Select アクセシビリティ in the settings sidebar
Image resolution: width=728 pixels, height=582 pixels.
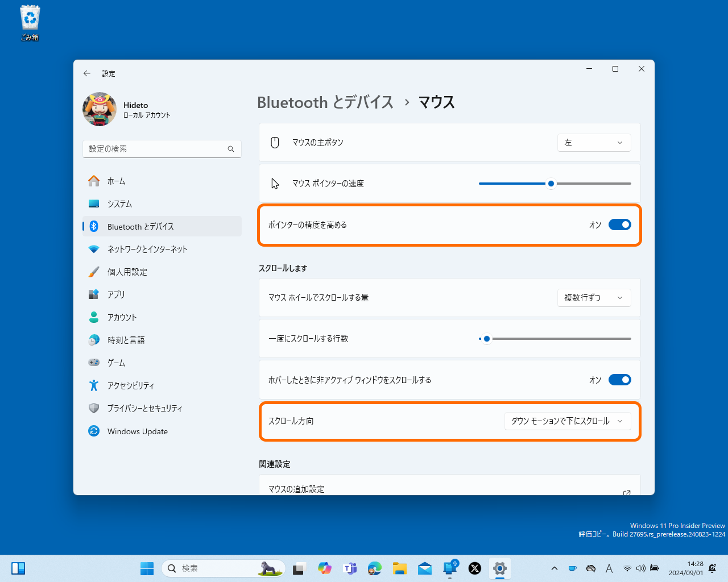(130, 385)
